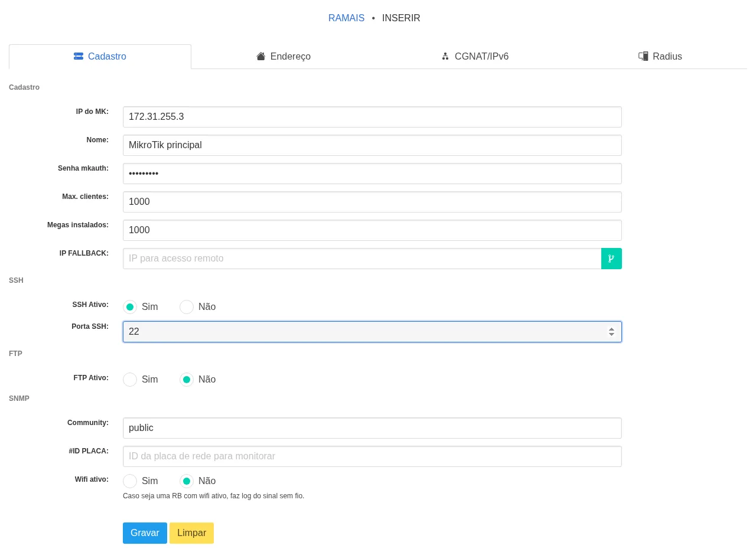The width and height of the screenshot is (756, 552).
Task: Click the green branch icon at IP FALLBACK
Action: click(611, 259)
